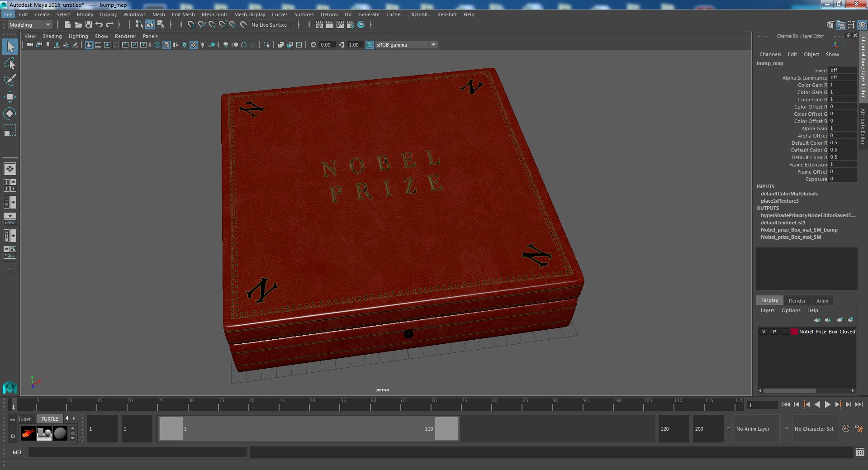
Task: Render the current frame
Action: [x=329, y=25]
